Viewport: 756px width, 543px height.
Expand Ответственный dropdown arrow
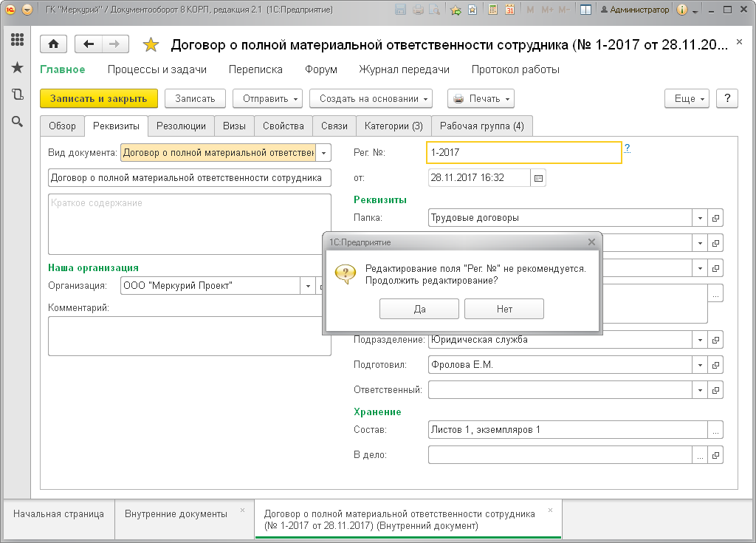click(700, 390)
